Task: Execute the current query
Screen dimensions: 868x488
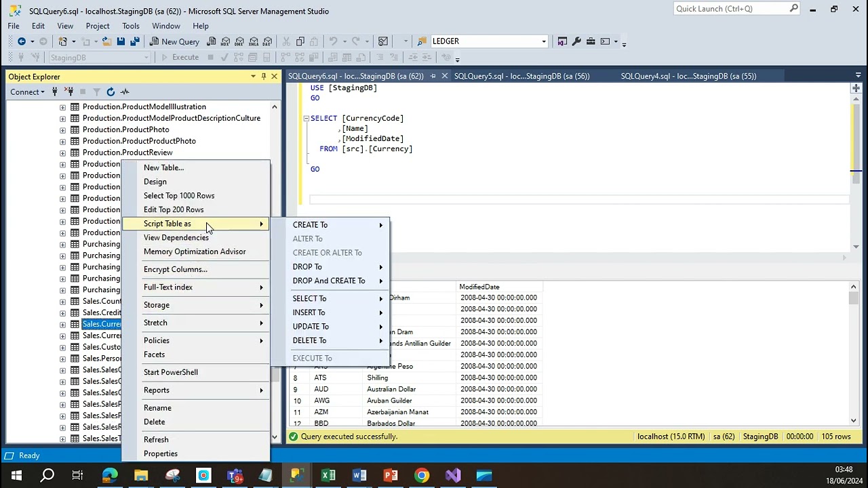Action: 180,58
